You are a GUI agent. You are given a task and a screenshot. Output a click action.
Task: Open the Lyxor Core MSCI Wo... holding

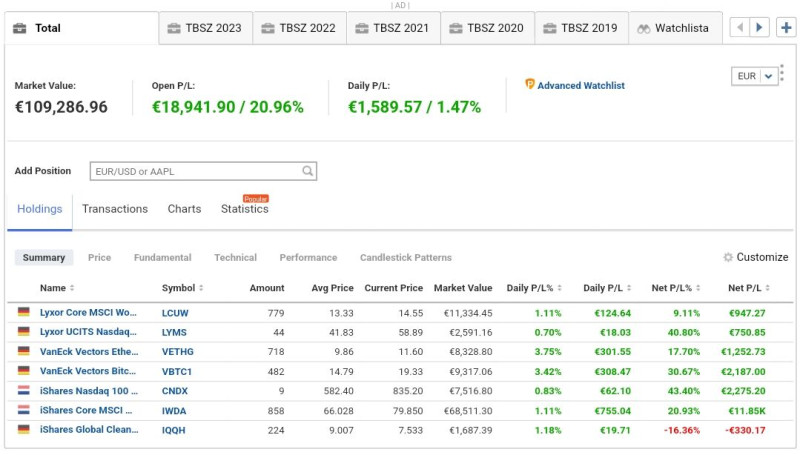coord(88,312)
